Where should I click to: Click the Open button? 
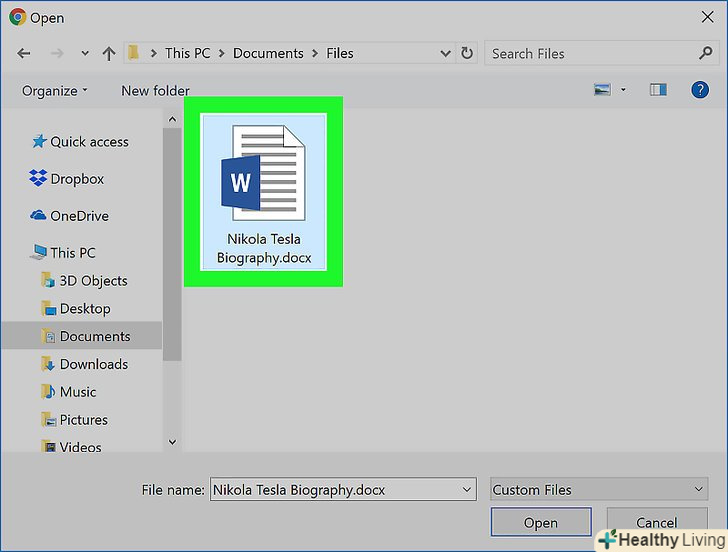click(541, 522)
